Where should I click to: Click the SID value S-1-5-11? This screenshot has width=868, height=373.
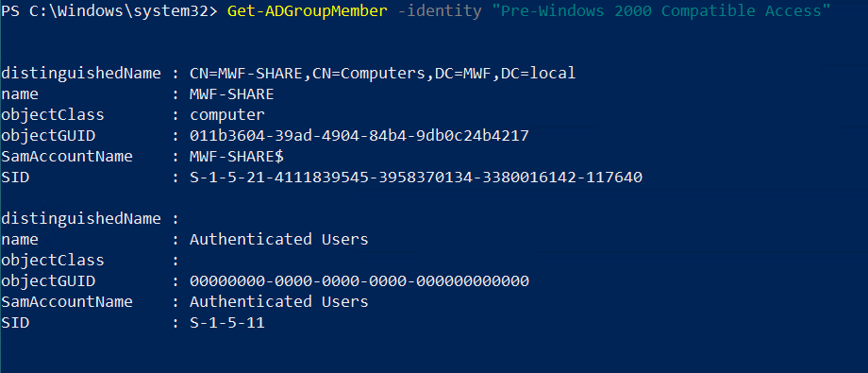point(227,323)
